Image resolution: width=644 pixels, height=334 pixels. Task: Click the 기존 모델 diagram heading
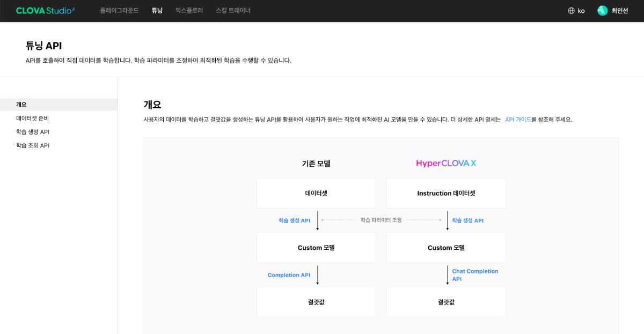[316, 164]
